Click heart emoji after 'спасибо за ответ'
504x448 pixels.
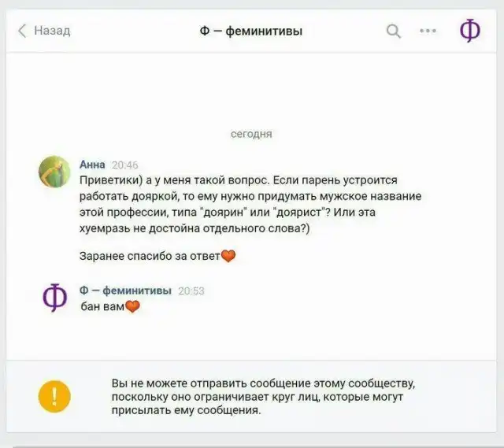(228, 256)
